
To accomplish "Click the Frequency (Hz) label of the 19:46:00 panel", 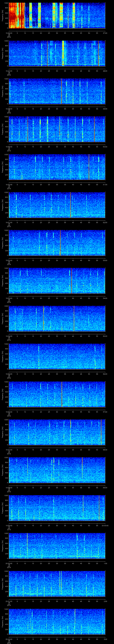I will [3, 16].
